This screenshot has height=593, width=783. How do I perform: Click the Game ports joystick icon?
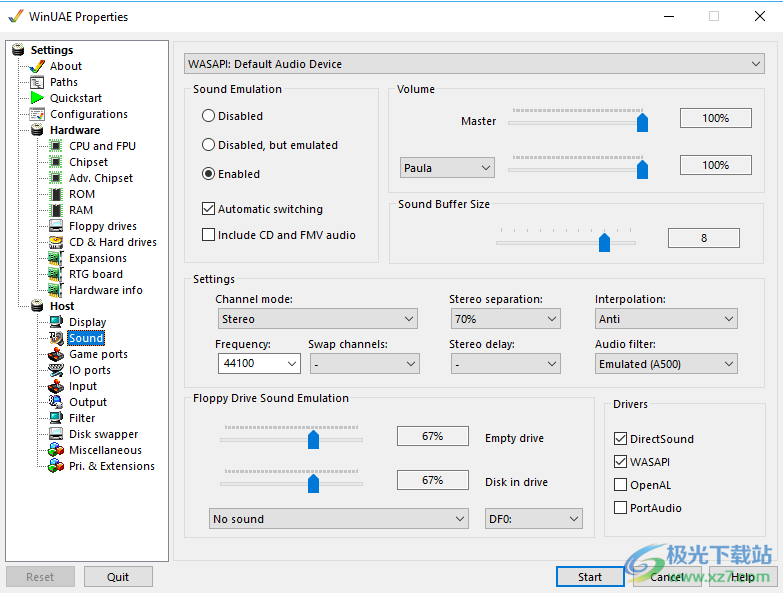(56, 354)
